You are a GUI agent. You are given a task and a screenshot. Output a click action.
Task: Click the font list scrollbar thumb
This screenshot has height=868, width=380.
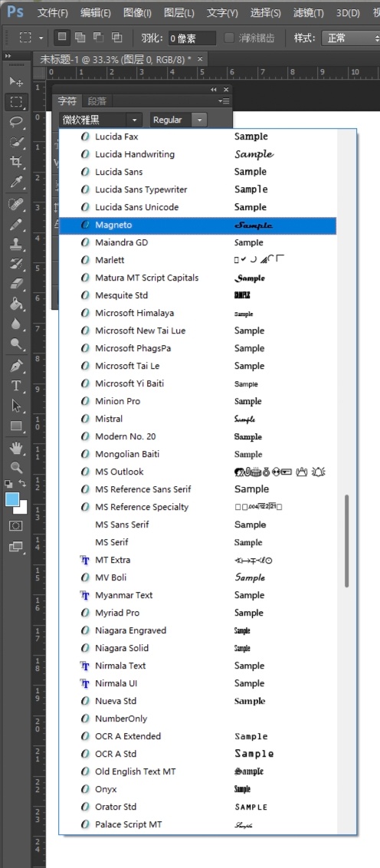347,541
